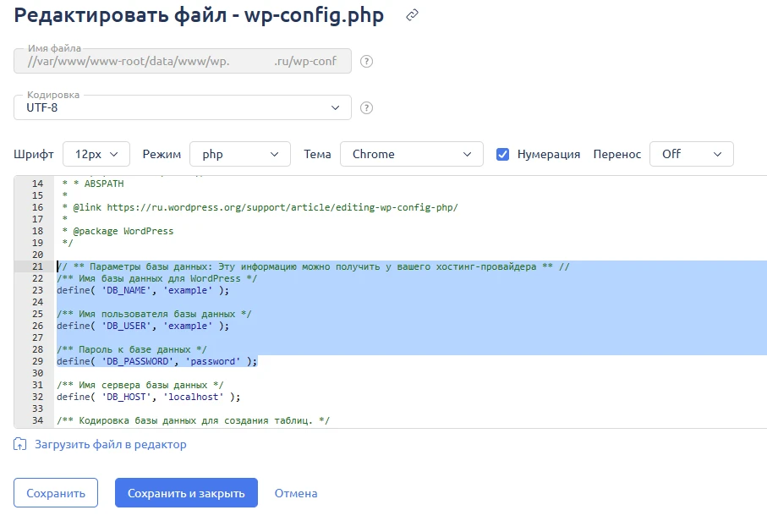Click the Сохранить и закрыть button

click(x=186, y=493)
